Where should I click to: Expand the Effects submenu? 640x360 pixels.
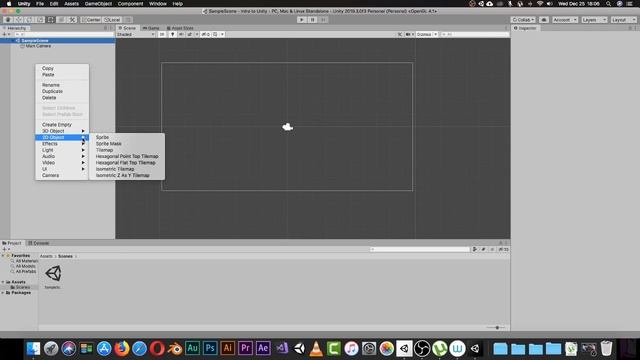[x=62, y=144]
